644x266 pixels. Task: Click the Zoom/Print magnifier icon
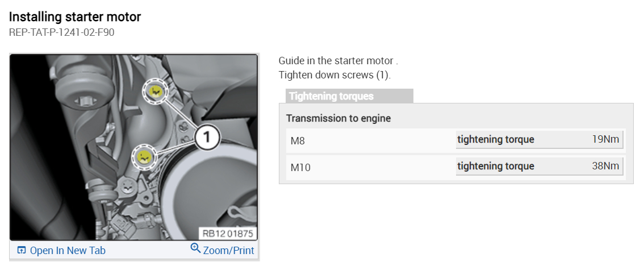[x=195, y=248]
